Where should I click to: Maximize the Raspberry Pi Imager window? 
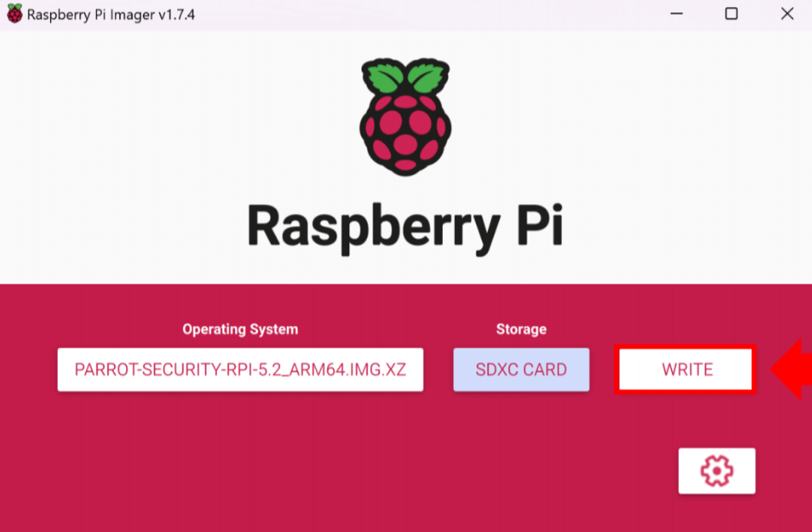(x=732, y=14)
